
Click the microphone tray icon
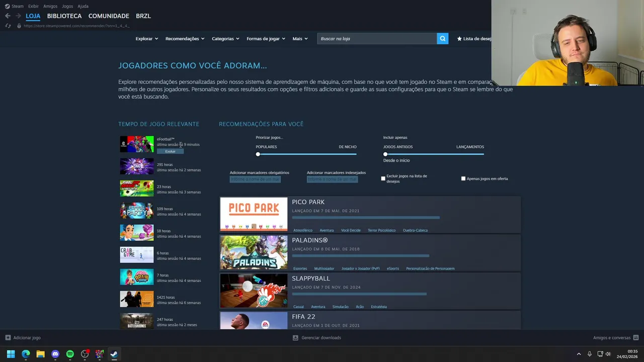(x=589, y=354)
